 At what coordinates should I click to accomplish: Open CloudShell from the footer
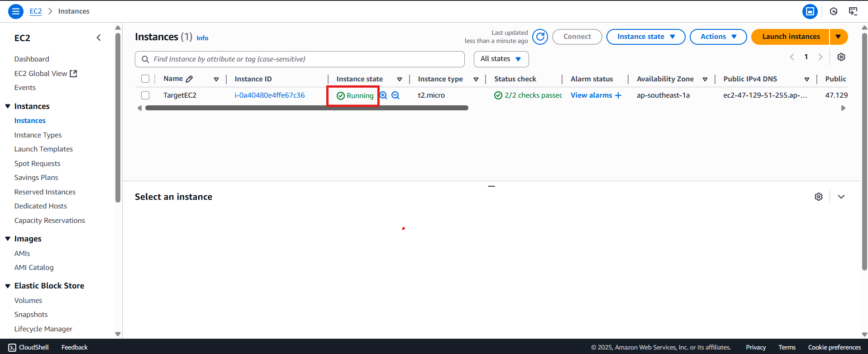click(x=29, y=347)
